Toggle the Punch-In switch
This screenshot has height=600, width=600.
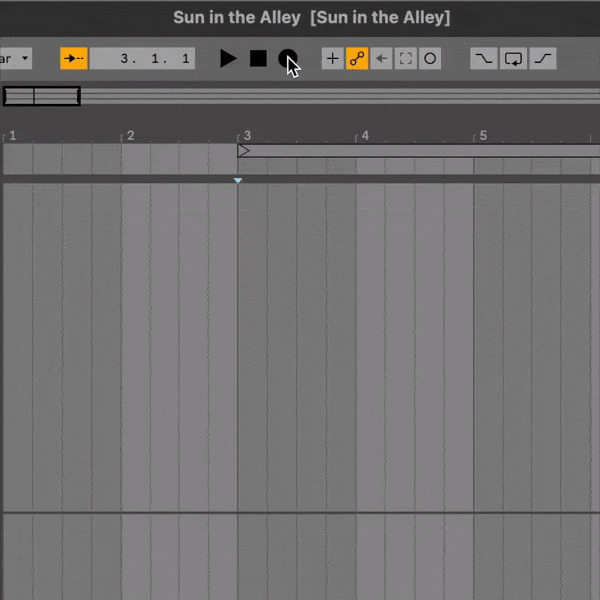tap(484, 59)
